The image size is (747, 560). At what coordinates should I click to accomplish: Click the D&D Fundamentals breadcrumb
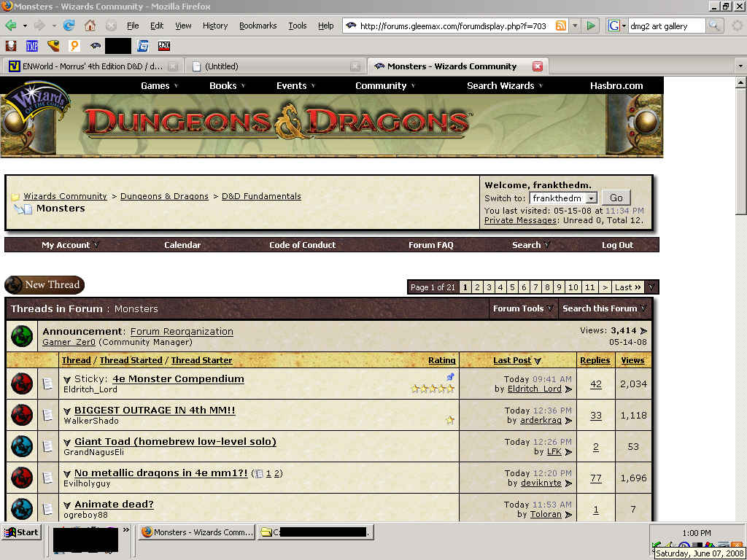pyautogui.click(x=262, y=196)
